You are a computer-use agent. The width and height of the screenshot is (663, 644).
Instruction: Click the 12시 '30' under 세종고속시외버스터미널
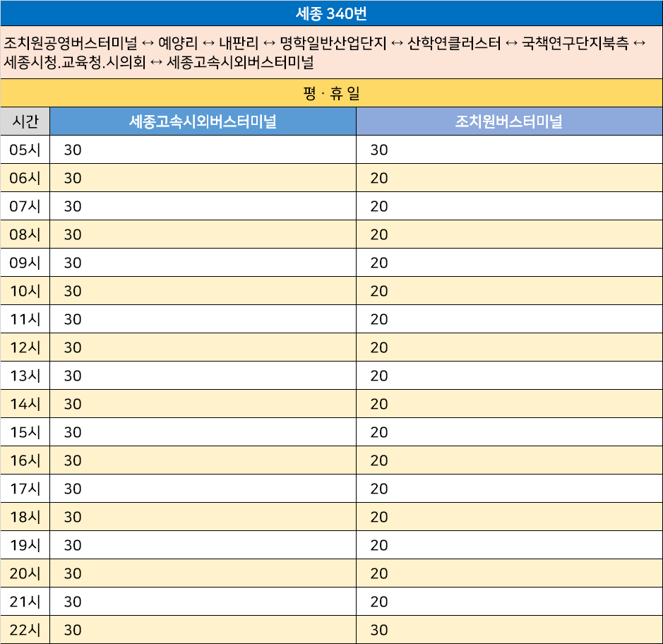[72, 347]
